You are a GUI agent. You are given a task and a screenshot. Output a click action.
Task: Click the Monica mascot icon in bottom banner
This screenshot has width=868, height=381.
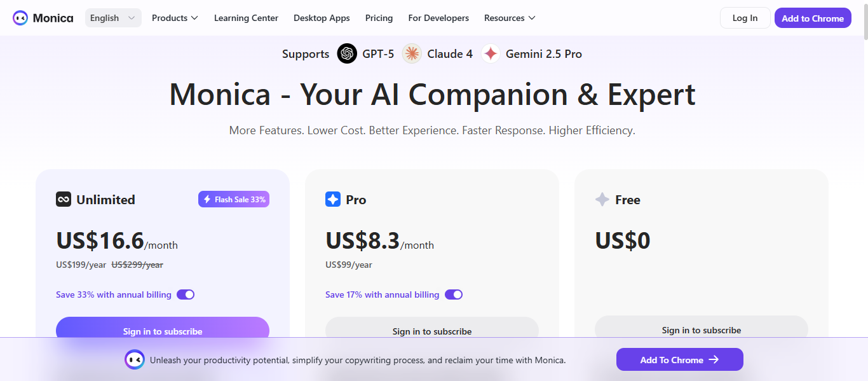pyautogui.click(x=135, y=360)
